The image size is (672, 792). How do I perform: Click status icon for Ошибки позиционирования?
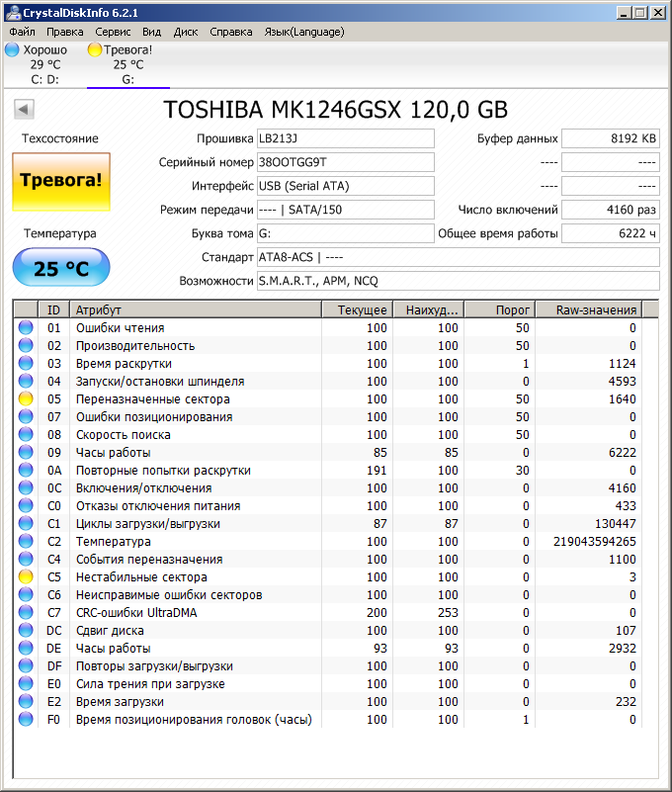point(26,416)
